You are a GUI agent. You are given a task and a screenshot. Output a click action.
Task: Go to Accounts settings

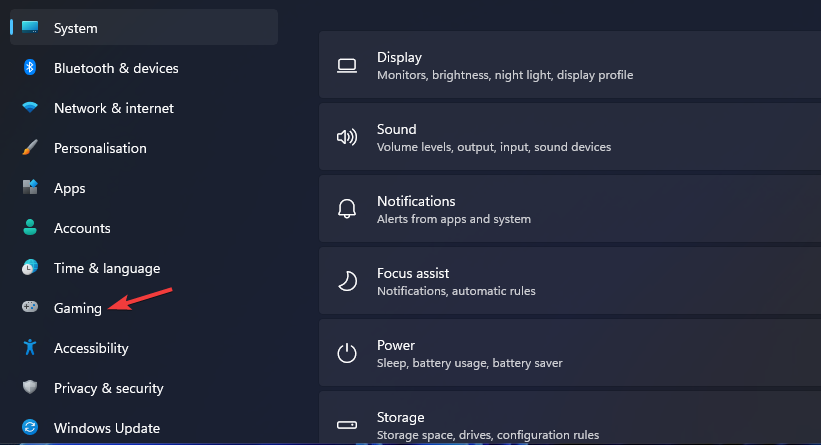[82, 228]
